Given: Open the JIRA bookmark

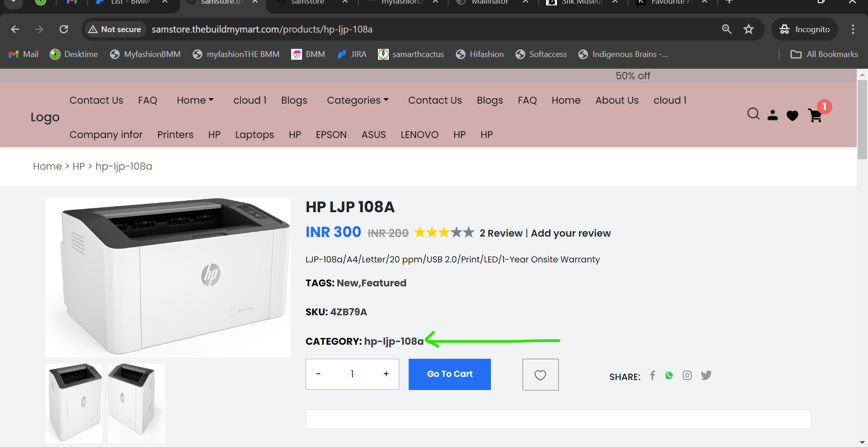Looking at the screenshot, I should [352, 54].
